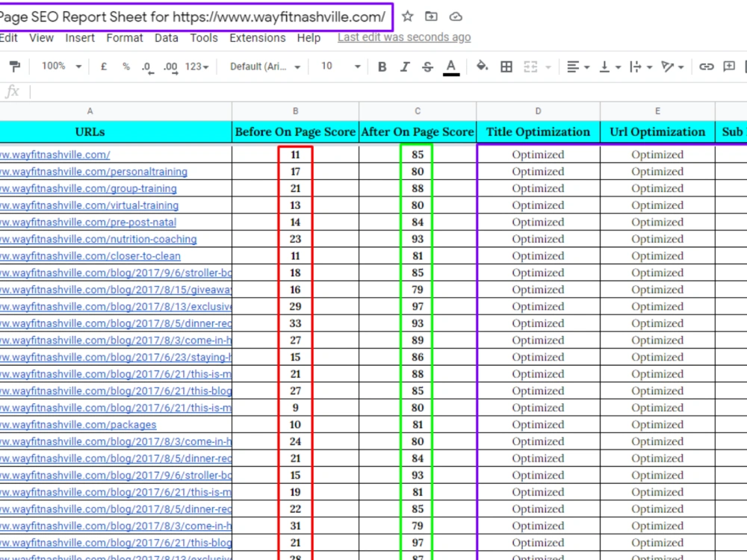Open the Insert menu
Screen dimensions: 747x560
[80, 37]
